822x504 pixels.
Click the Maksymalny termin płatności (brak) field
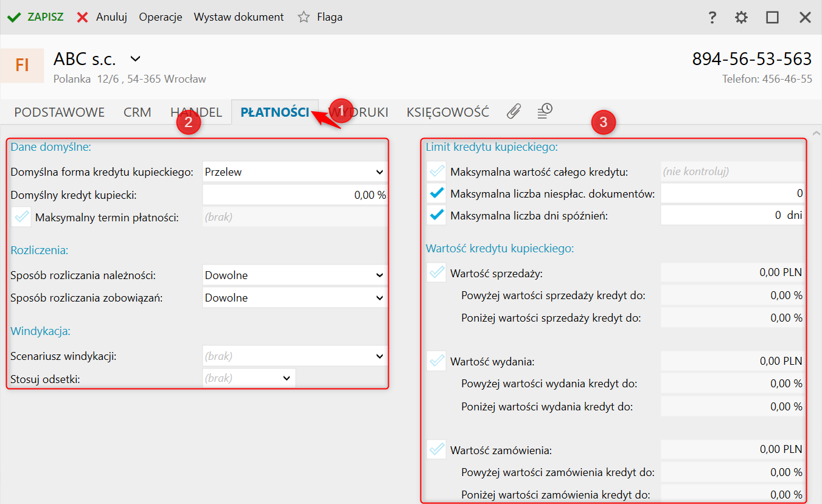click(294, 217)
